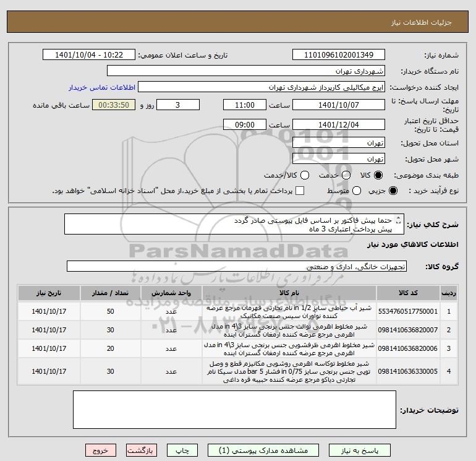This screenshot has width=476, height=461.
Task: Click the جزئیات اطلاعات نیاز page title
Action: [x=422, y=22]
